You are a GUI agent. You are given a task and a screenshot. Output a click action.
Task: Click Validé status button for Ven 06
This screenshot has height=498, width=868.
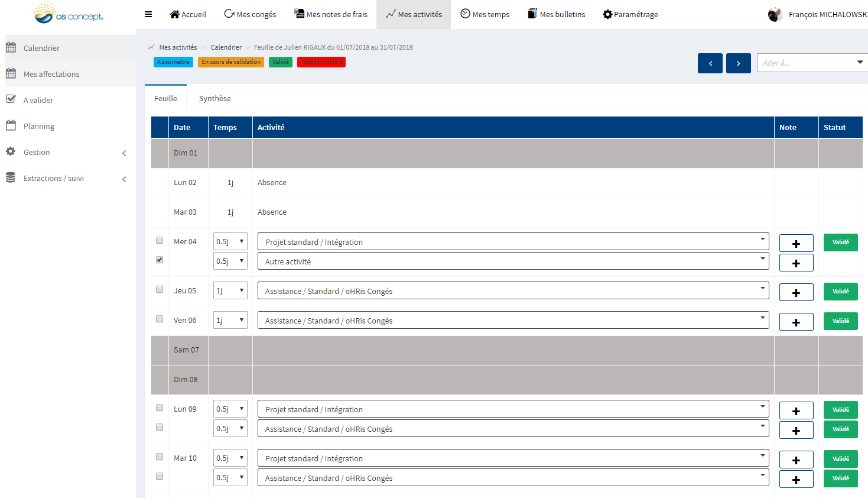840,321
